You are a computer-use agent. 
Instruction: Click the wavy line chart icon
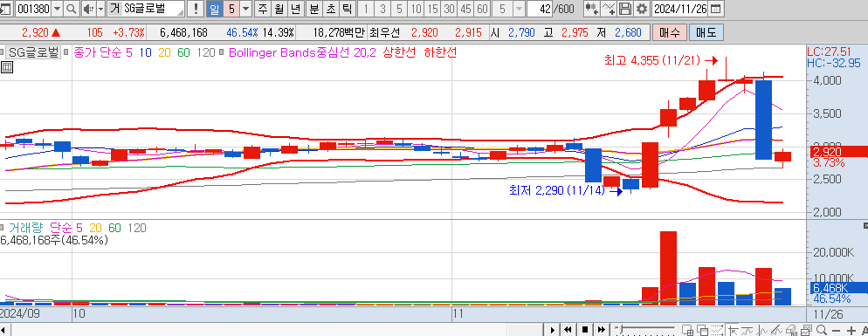point(747,330)
